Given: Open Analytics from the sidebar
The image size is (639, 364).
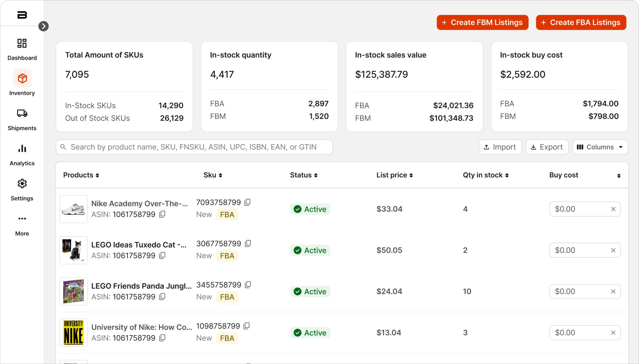Looking at the screenshot, I should point(22,155).
